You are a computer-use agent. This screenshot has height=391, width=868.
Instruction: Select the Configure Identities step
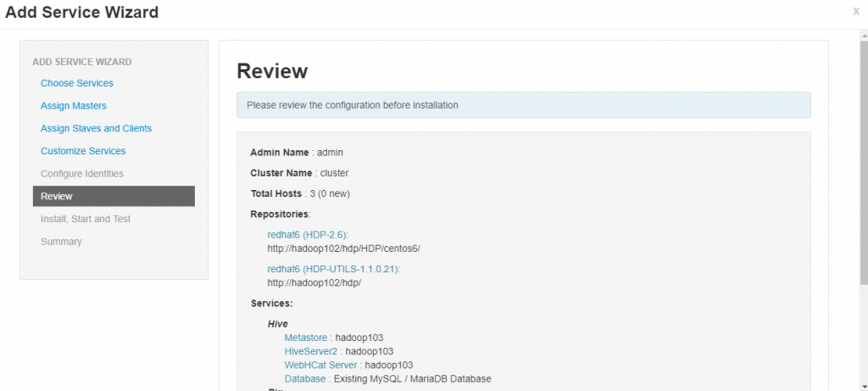tap(82, 174)
